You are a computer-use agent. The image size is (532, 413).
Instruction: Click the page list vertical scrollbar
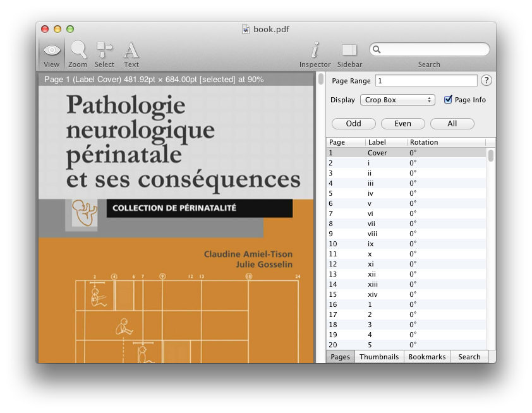point(490,156)
